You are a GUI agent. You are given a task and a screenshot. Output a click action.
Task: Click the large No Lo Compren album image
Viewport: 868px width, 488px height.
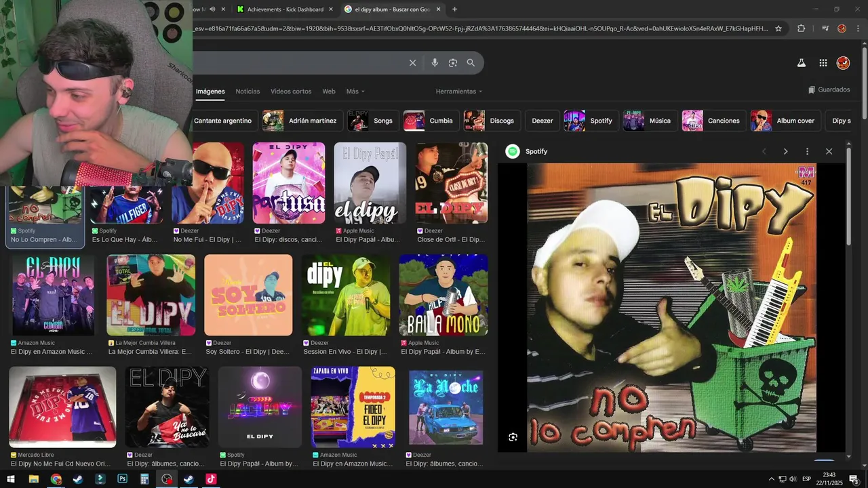click(x=672, y=308)
